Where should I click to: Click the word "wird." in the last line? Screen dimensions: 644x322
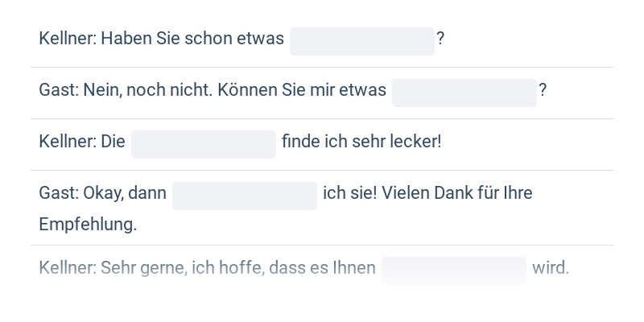point(551,268)
